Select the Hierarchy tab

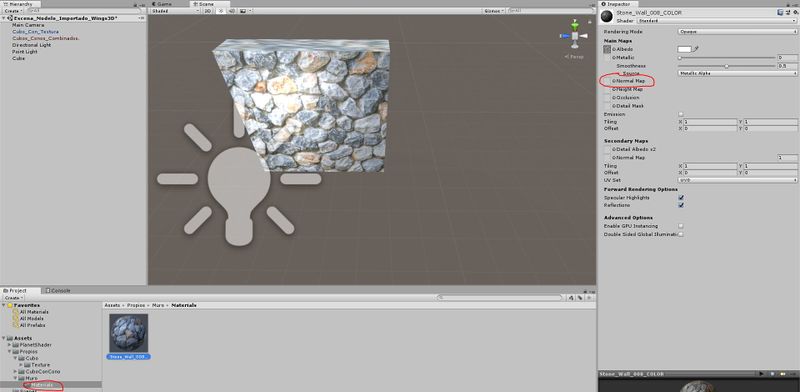click(20, 4)
